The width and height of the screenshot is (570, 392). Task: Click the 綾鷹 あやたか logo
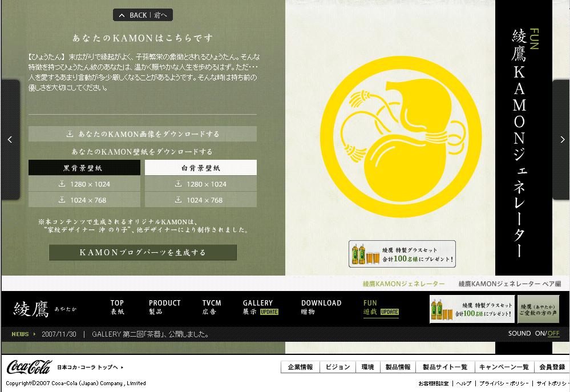coord(45,309)
